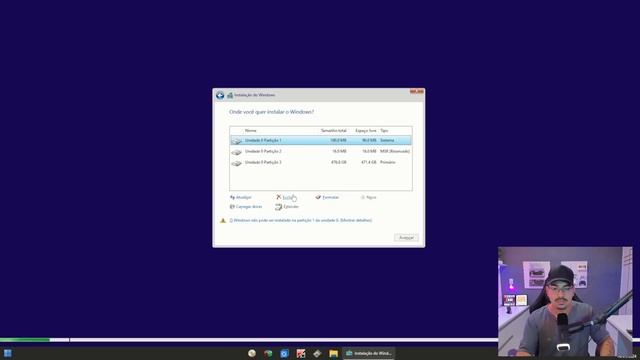The height and width of the screenshot is (360, 640).
Task: Click the red X icon beside Excluir
Action: (x=279, y=197)
